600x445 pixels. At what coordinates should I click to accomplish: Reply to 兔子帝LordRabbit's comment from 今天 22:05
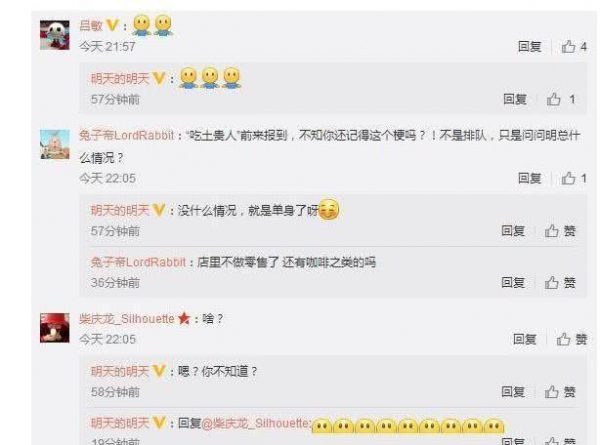tap(530, 178)
